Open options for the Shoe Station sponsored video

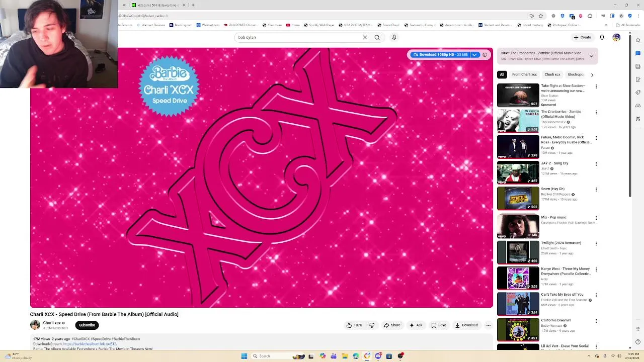[596, 86]
